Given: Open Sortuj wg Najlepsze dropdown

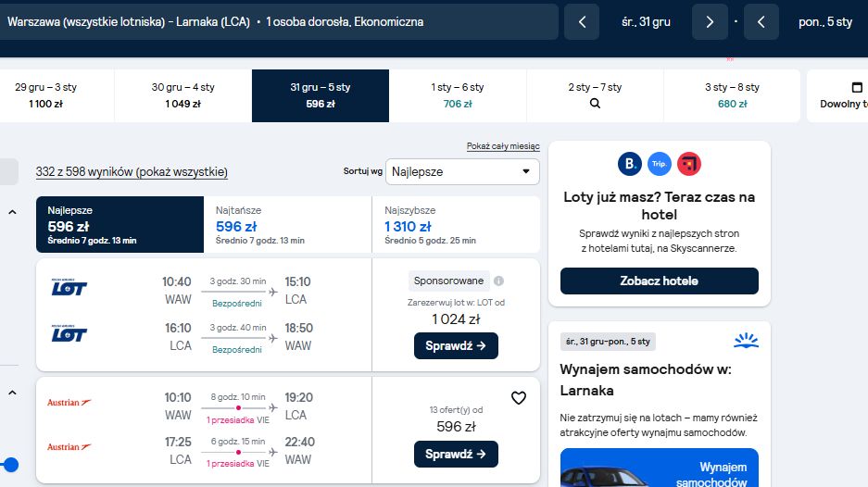Looking at the screenshot, I should pos(462,171).
